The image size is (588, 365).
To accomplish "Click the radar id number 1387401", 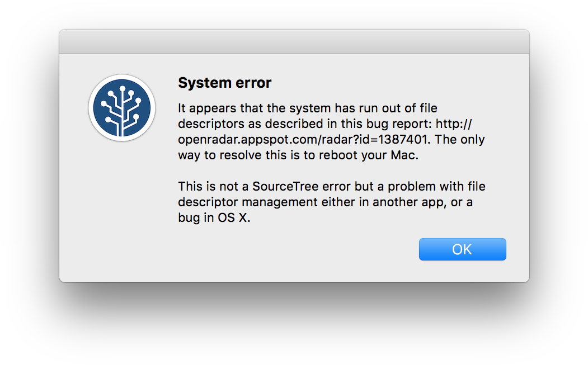I will click(x=403, y=139).
